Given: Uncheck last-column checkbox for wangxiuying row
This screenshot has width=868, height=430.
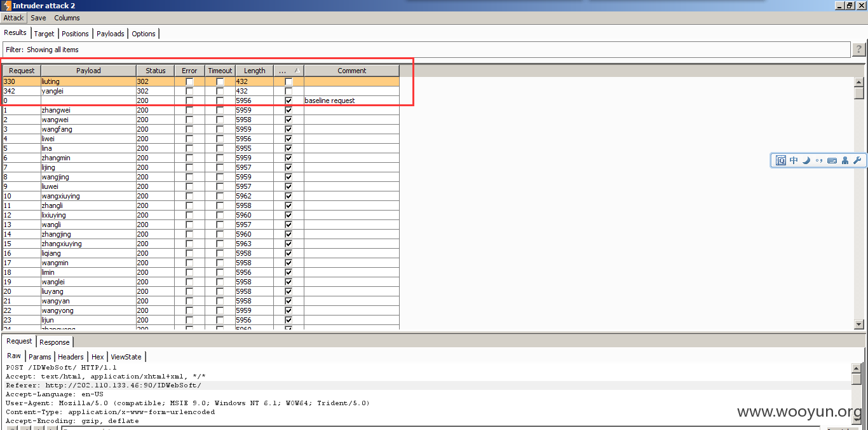Looking at the screenshot, I should point(288,196).
